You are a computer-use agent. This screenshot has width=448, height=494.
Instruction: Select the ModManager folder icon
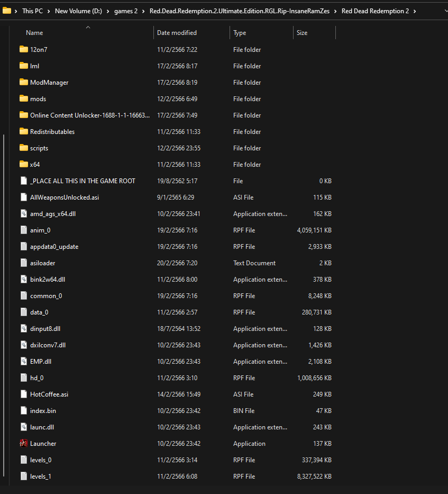pyautogui.click(x=23, y=82)
